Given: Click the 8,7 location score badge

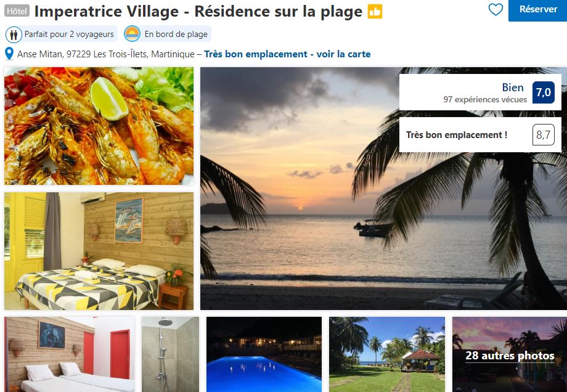Looking at the screenshot, I should [543, 135].
